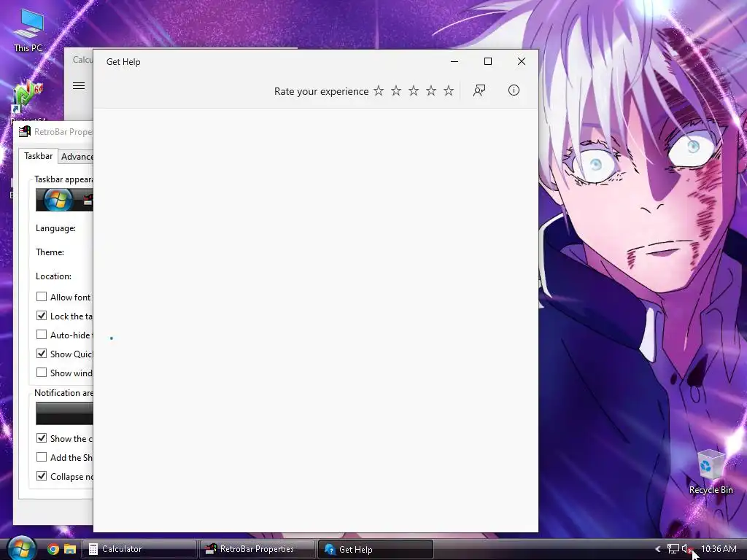
Task: Open File Explorer from Quick Launch
Action: [70, 549]
